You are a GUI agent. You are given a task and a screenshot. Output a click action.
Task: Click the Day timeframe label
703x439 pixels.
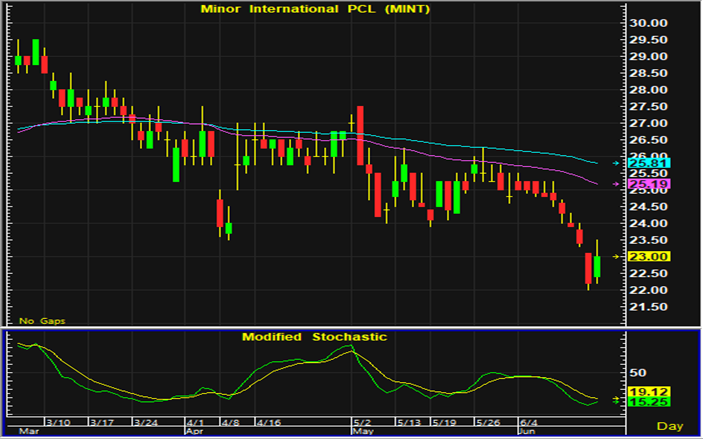(x=670, y=426)
